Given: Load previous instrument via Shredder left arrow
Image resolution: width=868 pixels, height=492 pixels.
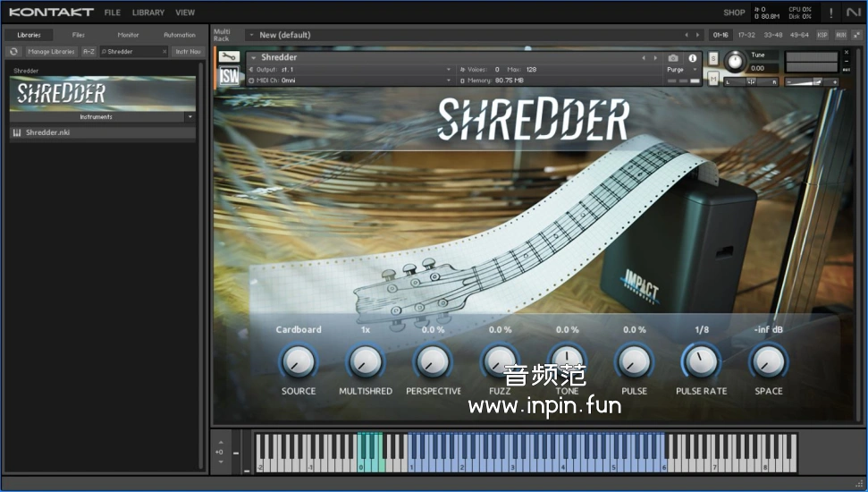Looking at the screenshot, I should [x=644, y=57].
